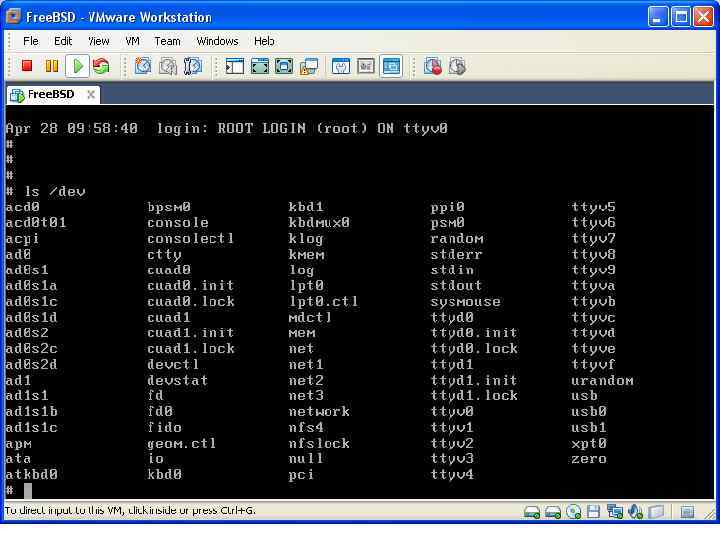Click the network adapter status icon
The height and width of the screenshot is (540, 720).
[615, 512]
